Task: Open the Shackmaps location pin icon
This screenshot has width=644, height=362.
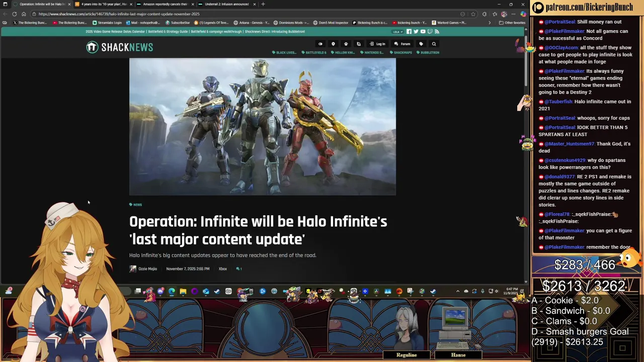Action: (333, 44)
